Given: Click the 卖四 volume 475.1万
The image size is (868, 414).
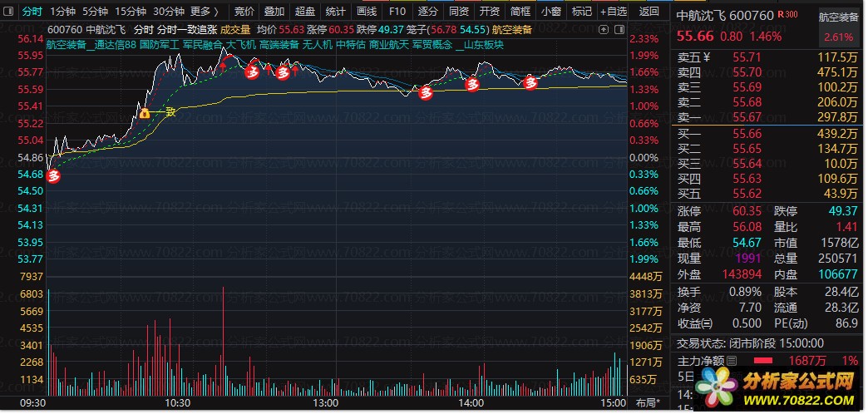Looking at the screenshot, I should [837, 72].
